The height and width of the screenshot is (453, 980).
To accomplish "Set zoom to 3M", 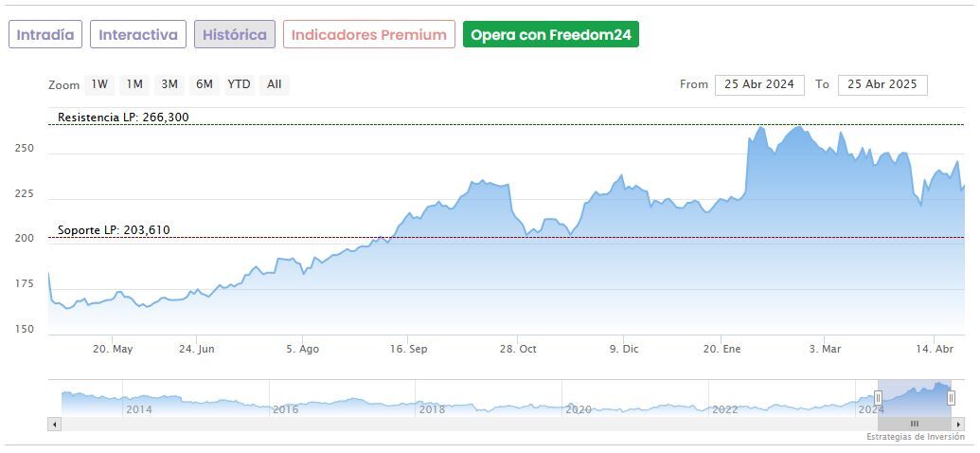I will (x=169, y=84).
